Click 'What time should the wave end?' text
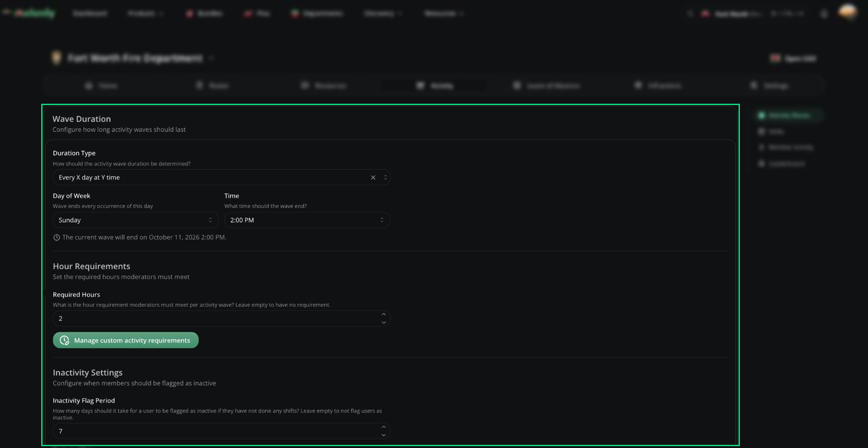 point(266,206)
